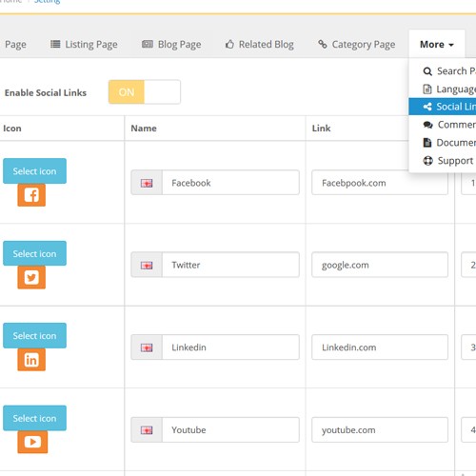
Task: Click the Icon column header
Action: point(12,129)
